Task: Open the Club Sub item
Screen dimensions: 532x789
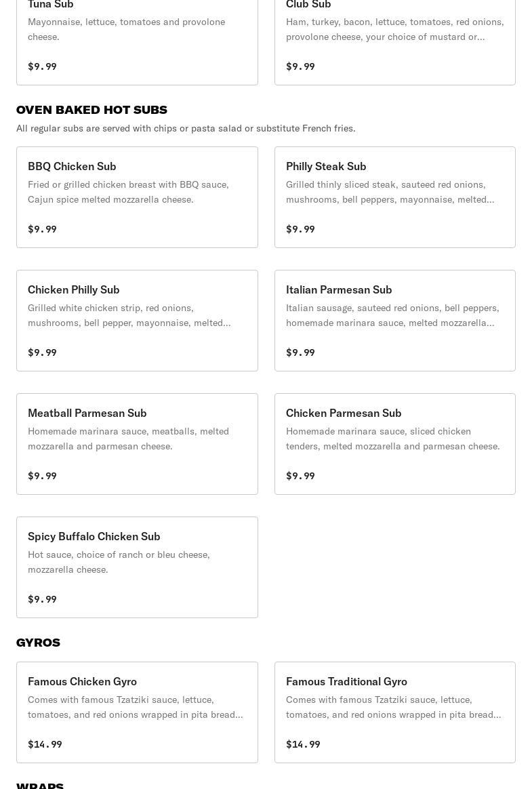Action: coord(394,41)
